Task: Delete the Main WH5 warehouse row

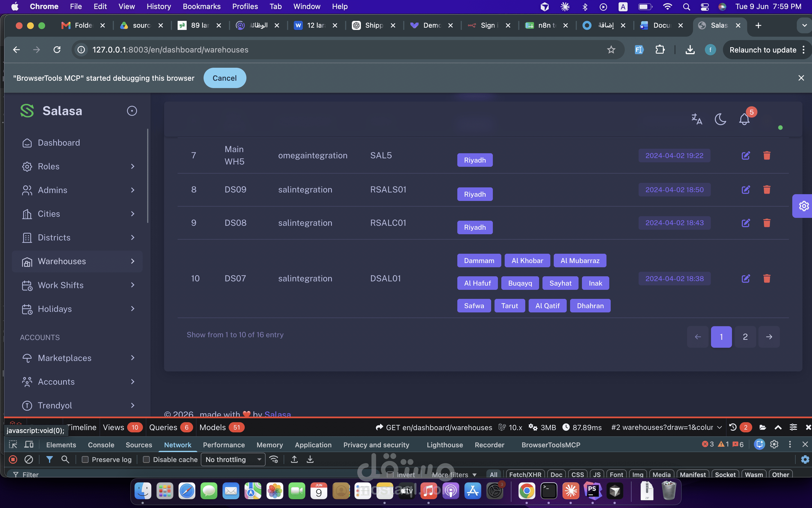Action: [x=767, y=156]
